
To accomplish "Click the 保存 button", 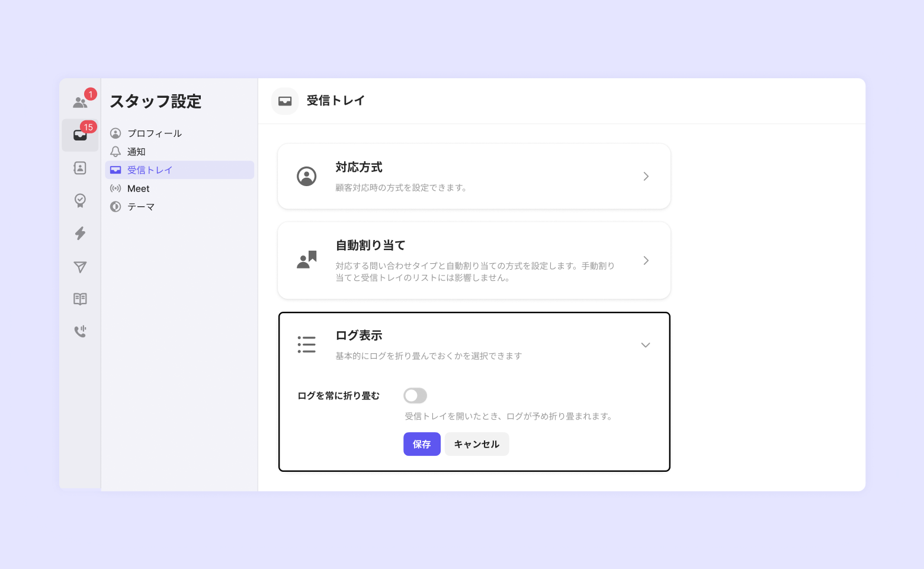I will pos(422,444).
